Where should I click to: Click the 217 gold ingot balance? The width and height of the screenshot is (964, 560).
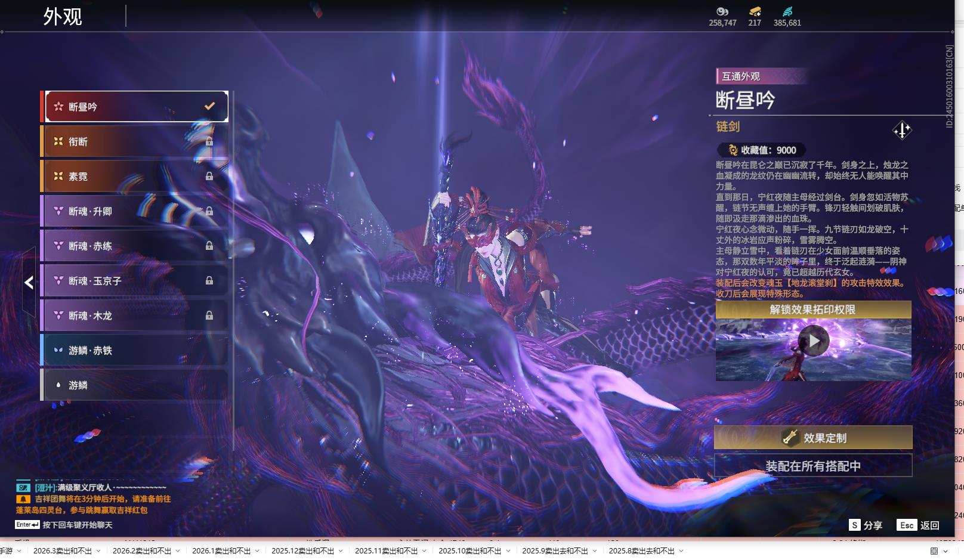pos(755,23)
